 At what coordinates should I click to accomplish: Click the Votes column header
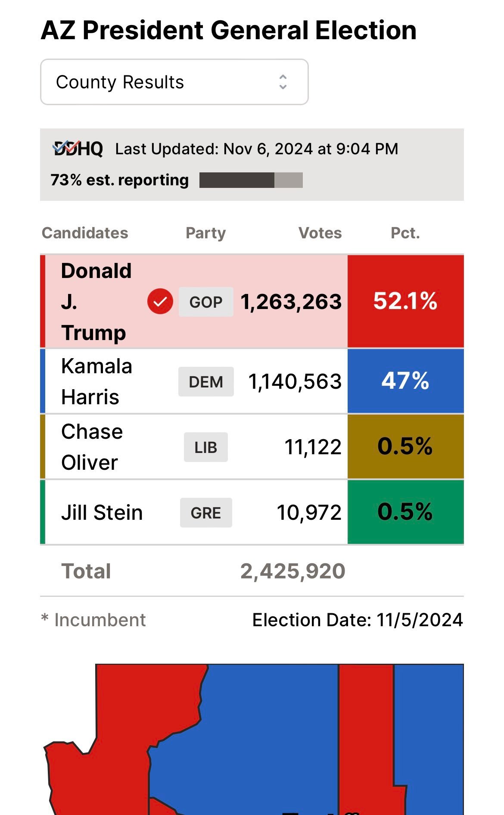(320, 233)
